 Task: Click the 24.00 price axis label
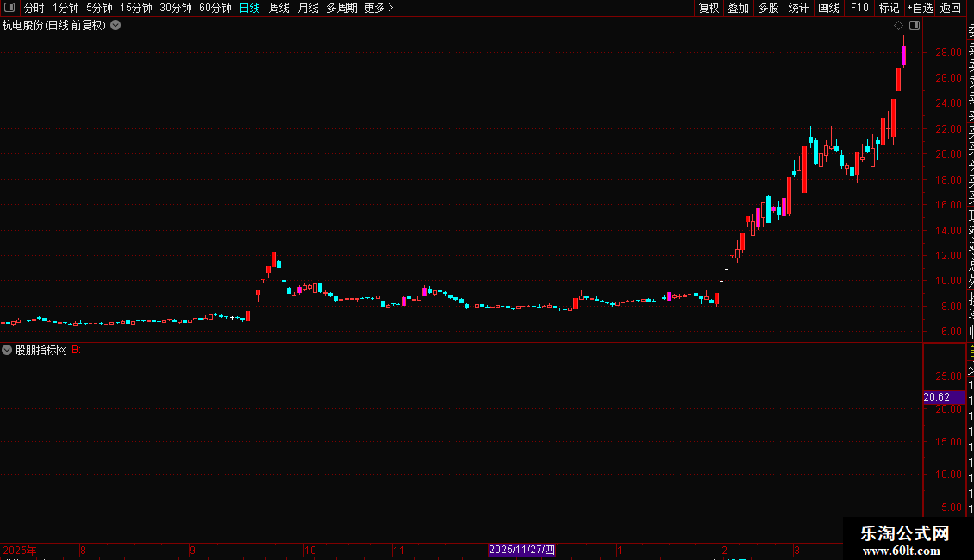pos(948,103)
